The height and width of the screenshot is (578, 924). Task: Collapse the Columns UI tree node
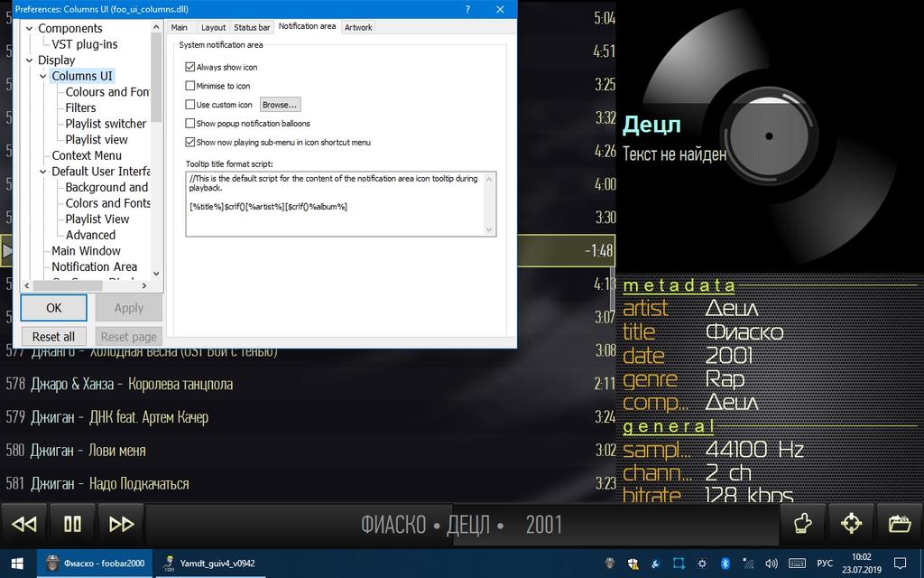click(43, 77)
